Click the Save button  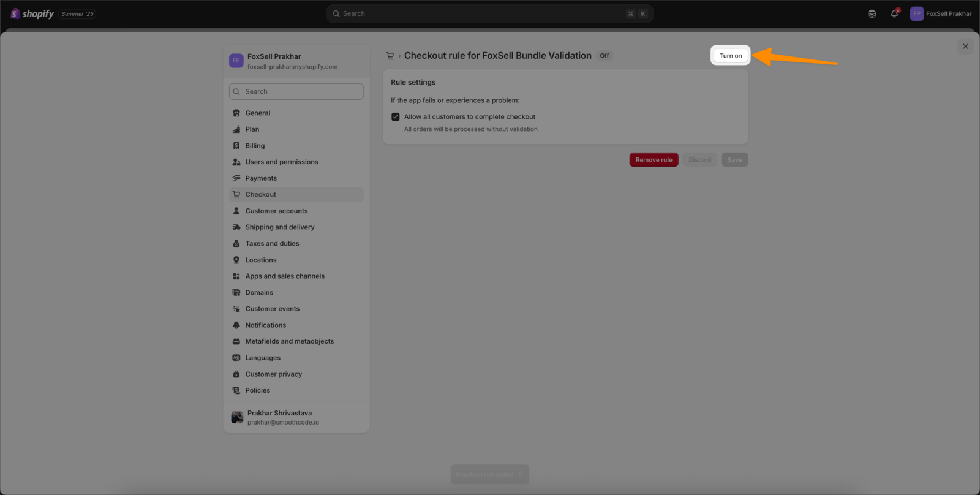click(735, 160)
